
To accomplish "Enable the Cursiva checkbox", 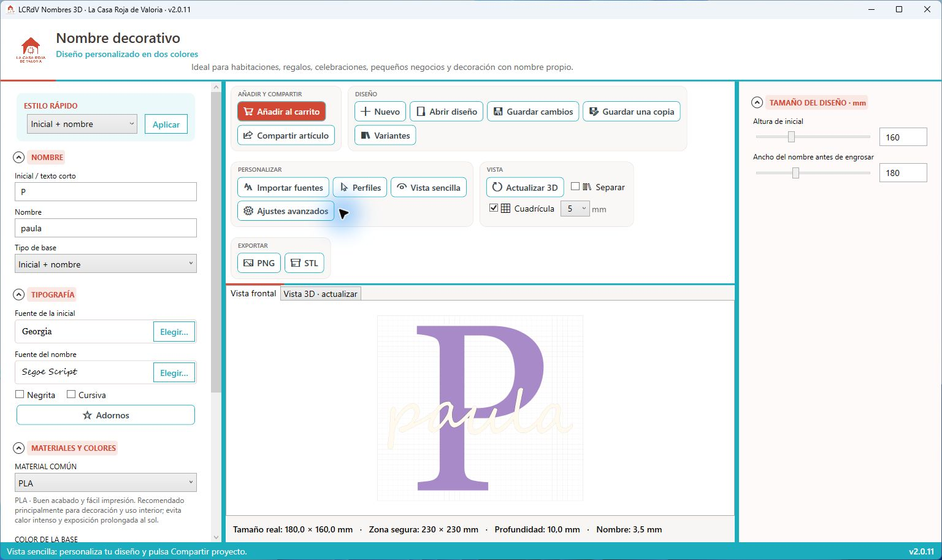I will [71, 394].
